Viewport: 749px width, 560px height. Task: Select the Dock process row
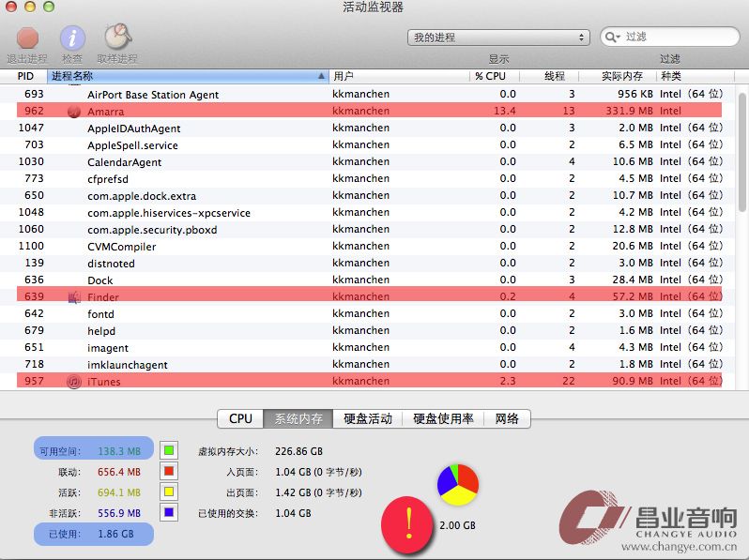click(x=369, y=280)
